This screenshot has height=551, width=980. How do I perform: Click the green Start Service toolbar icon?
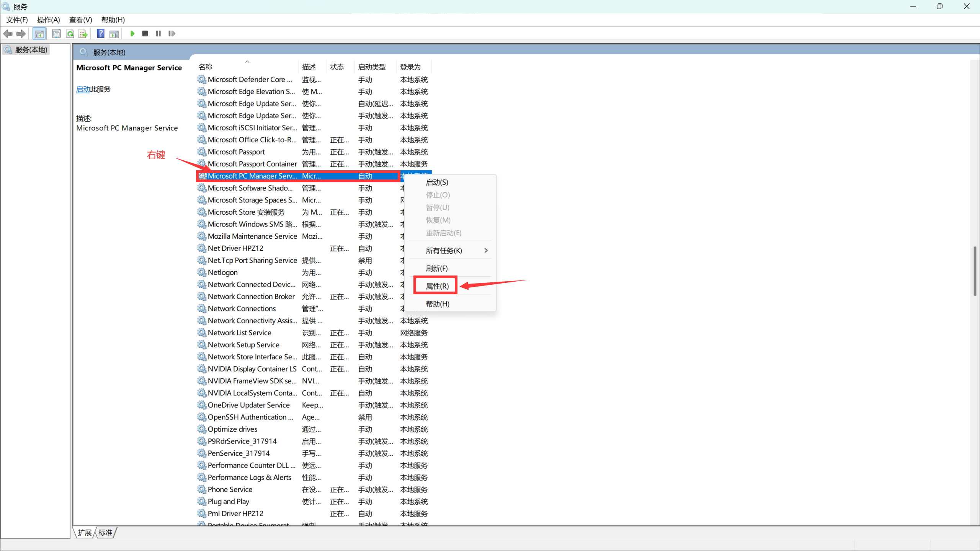tap(132, 34)
